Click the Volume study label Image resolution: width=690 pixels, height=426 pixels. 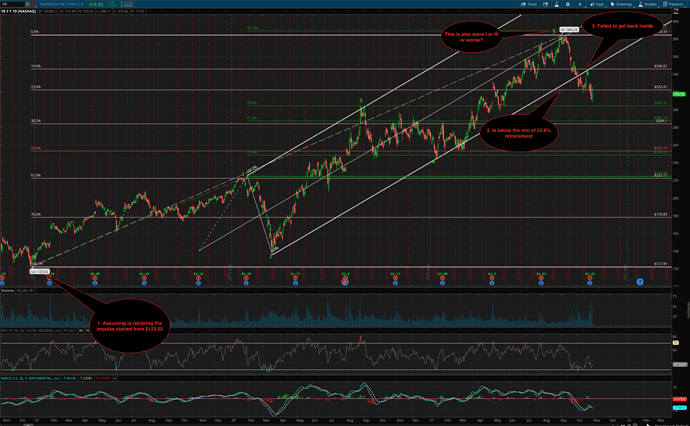pos(8,290)
